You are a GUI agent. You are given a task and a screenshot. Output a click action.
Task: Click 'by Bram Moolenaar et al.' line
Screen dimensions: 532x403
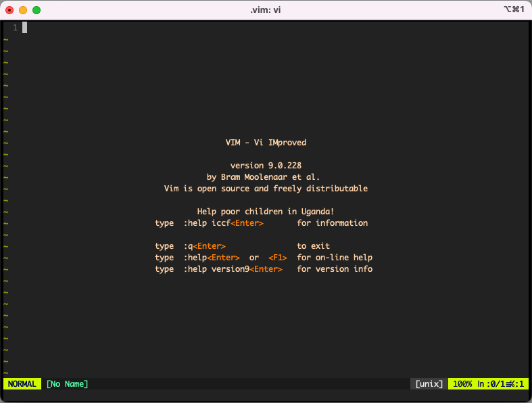263,177
